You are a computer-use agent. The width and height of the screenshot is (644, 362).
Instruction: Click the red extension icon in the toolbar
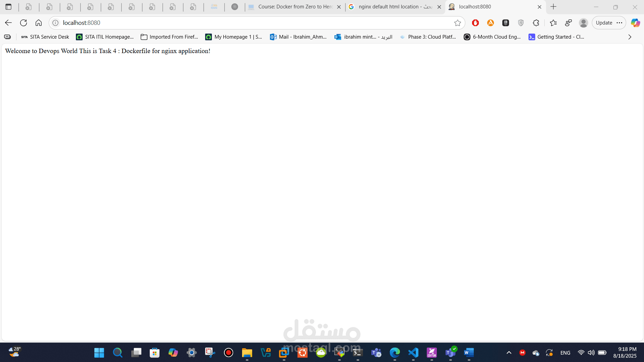475,23
